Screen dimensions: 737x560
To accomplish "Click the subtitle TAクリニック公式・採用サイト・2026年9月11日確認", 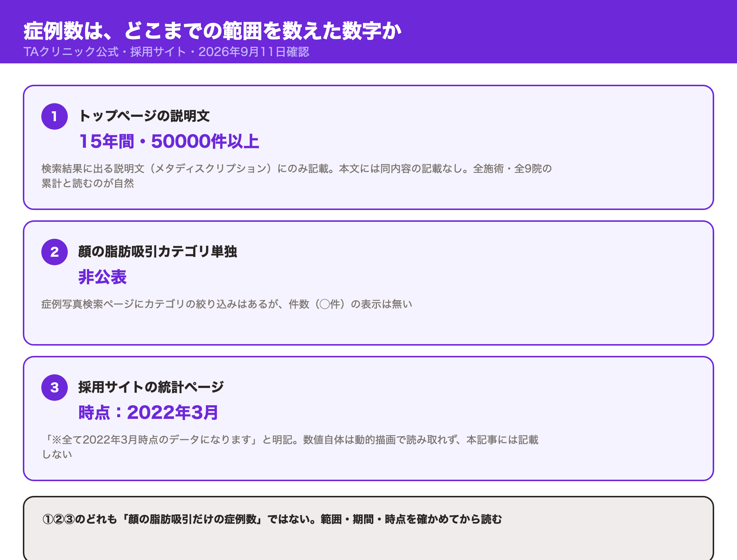I will [166, 52].
